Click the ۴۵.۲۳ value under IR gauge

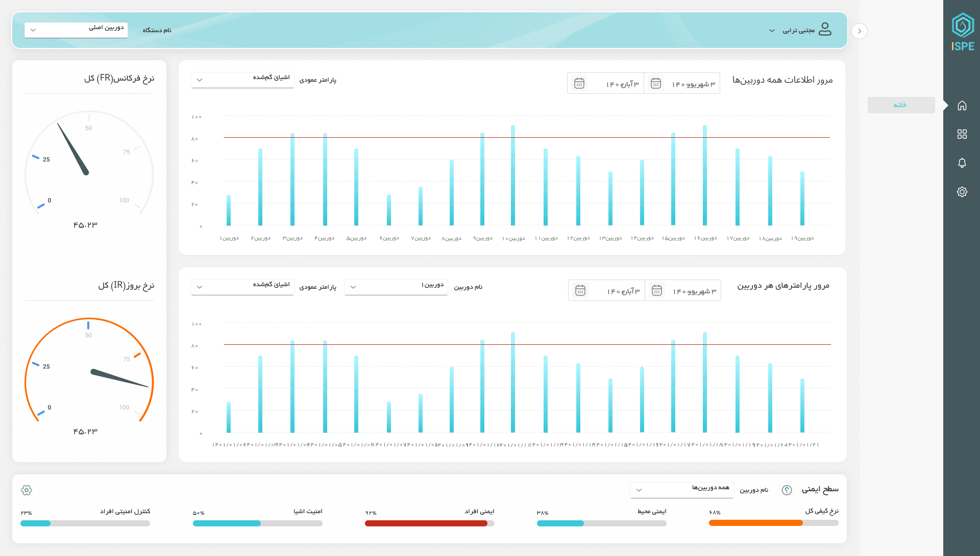(x=85, y=432)
